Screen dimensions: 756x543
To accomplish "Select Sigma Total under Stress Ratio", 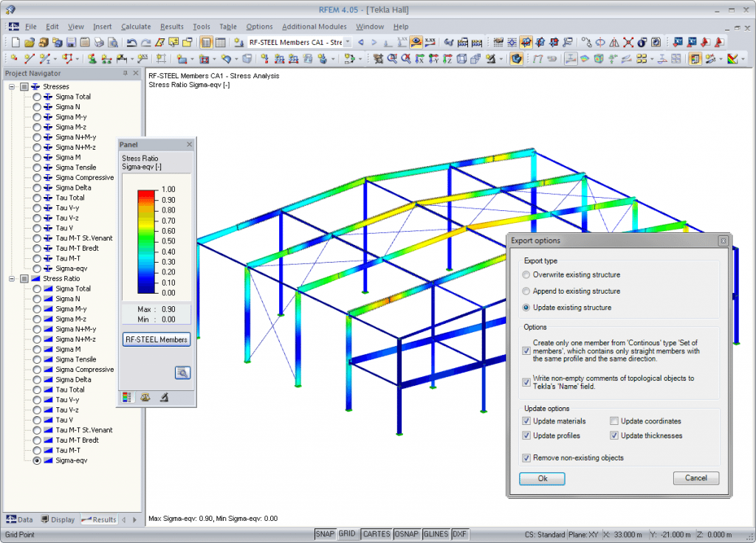I will pyautogui.click(x=37, y=288).
